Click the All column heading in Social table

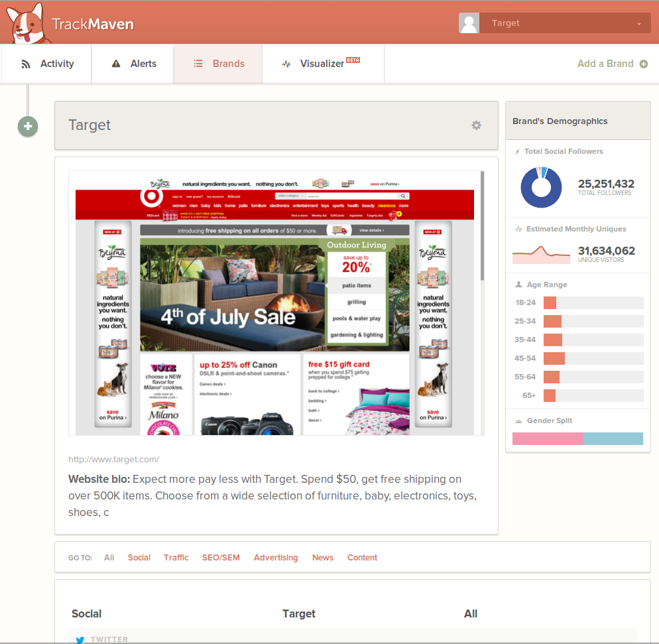[471, 613]
